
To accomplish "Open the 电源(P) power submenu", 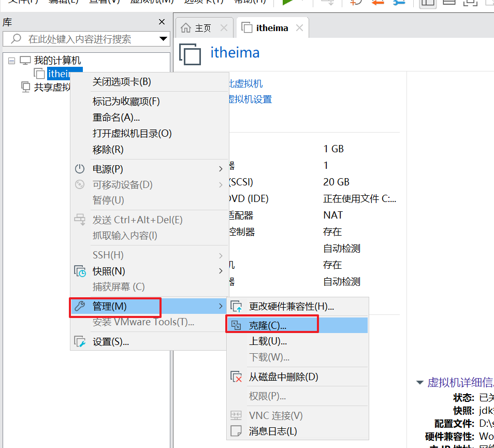I will [149, 169].
